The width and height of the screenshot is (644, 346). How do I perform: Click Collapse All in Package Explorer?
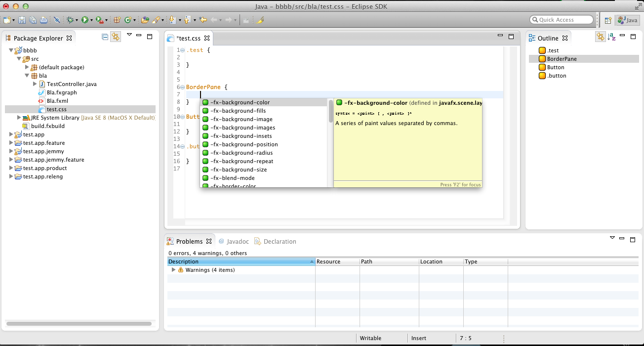pyautogui.click(x=105, y=37)
